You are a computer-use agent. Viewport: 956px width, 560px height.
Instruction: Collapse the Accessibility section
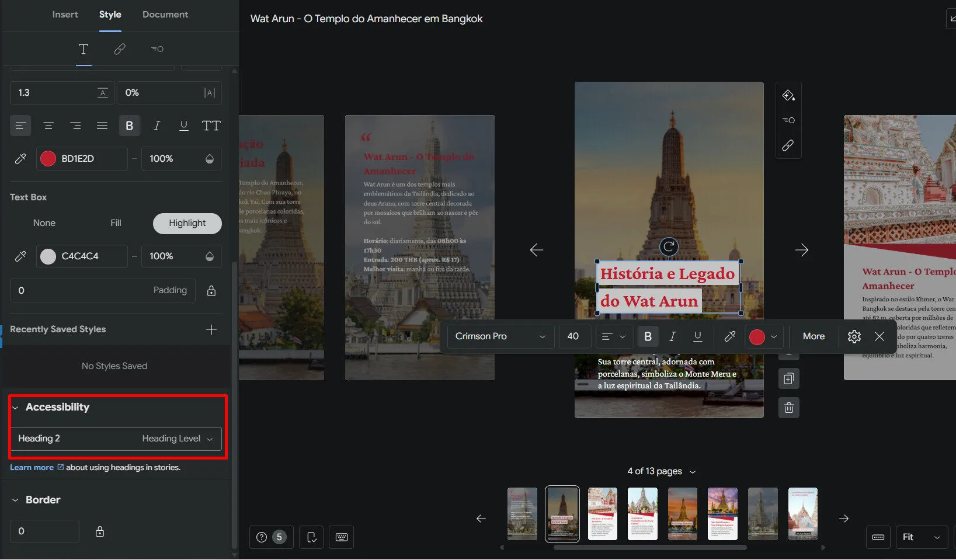(x=16, y=408)
